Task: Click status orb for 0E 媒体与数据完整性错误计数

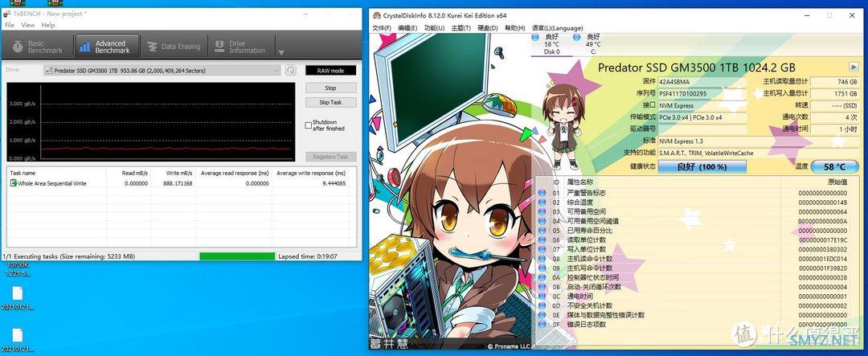Action: [542, 315]
